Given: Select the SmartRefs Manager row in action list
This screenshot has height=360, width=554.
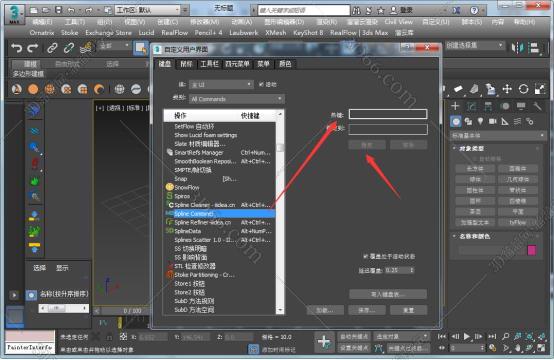Looking at the screenshot, I should click(x=220, y=153).
